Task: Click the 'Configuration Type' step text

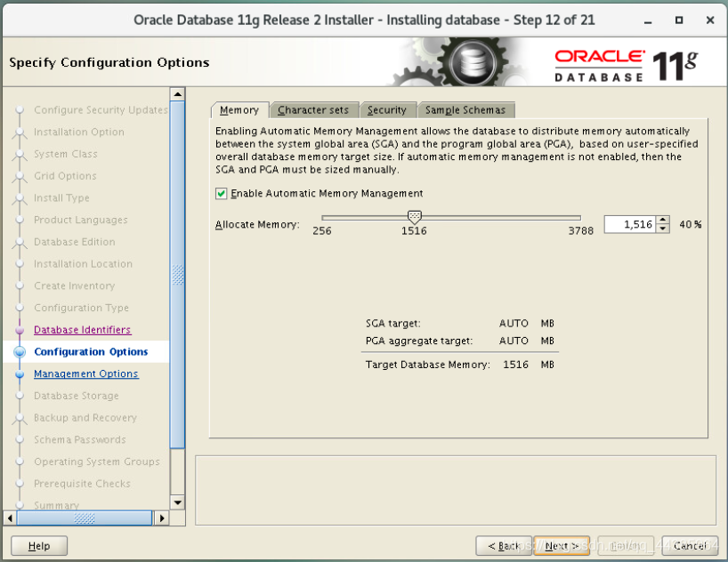Action: 81,308
